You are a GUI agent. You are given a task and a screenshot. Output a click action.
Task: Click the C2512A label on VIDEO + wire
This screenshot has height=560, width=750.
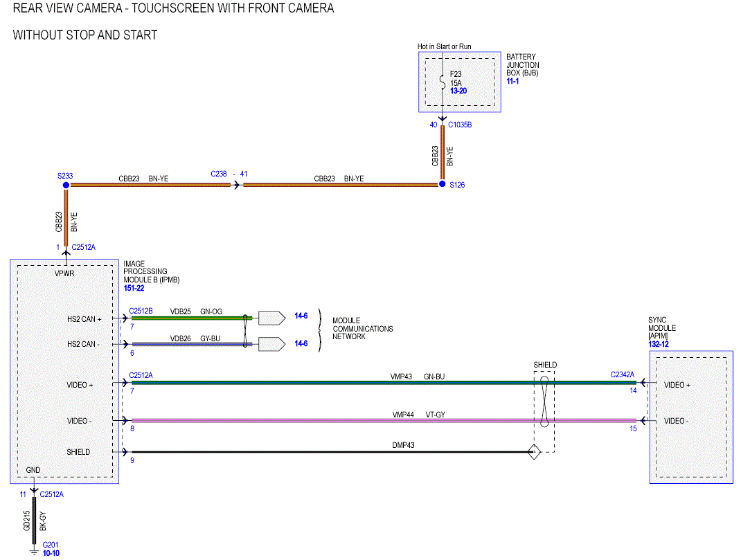[141, 375]
